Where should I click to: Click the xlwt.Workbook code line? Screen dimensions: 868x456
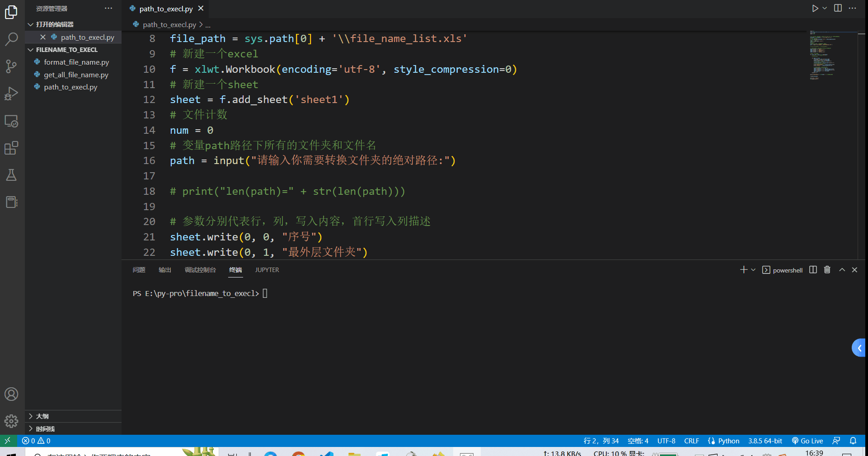[x=343, y=70]
